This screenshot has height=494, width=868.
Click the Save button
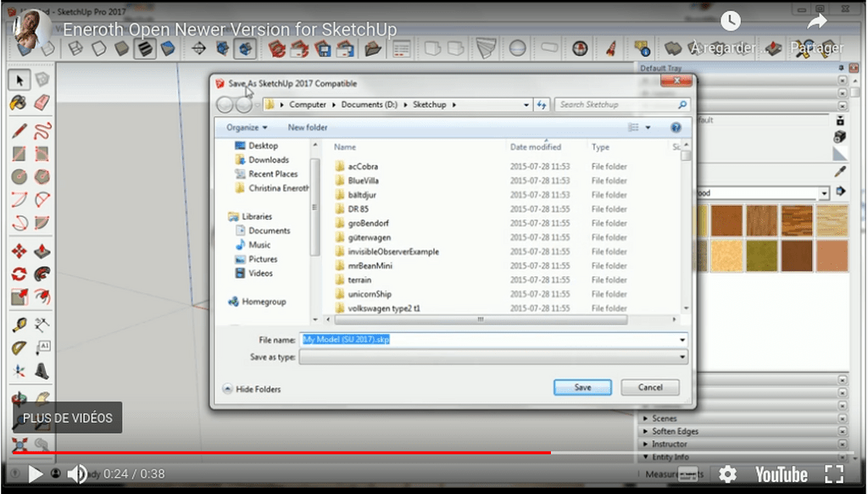[582, 388]
